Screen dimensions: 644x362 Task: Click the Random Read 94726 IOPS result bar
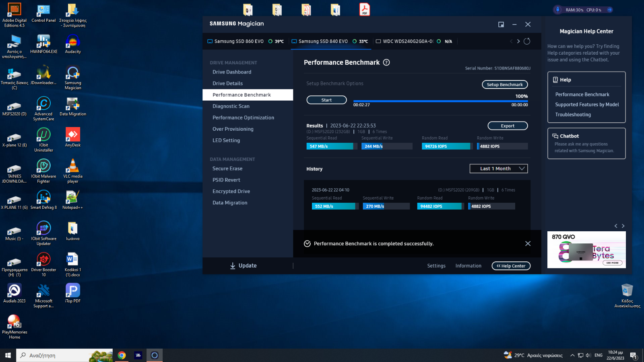click(448, 146)
